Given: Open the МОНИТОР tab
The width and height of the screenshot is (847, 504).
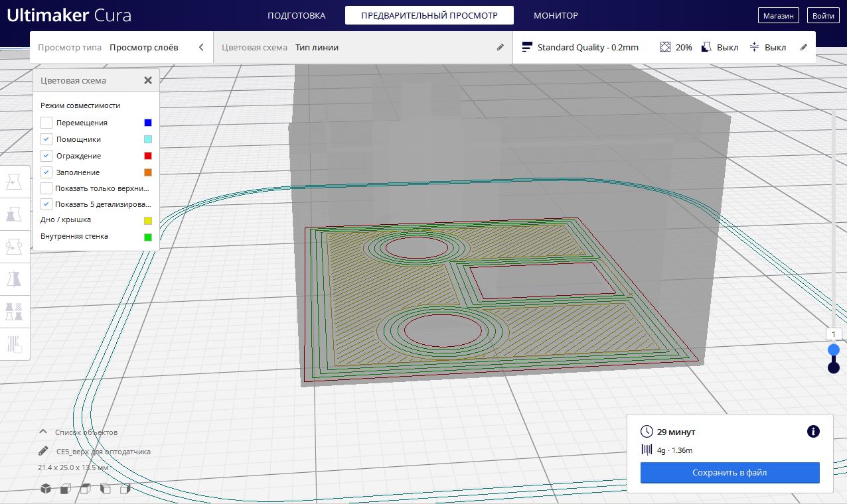Looking at the screenshot, I should 556,15.
